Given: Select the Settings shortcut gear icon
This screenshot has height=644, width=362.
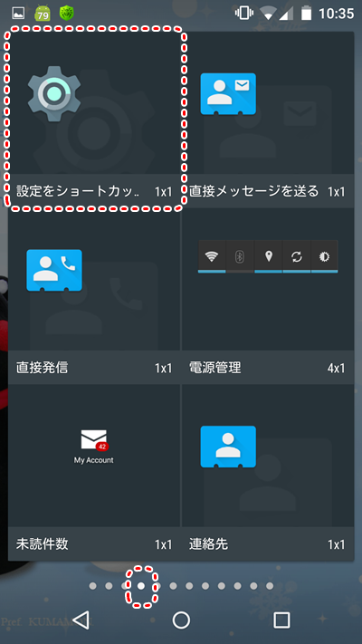Looking at the screenshot, I should pyautogui.click(x=54, y=93).
